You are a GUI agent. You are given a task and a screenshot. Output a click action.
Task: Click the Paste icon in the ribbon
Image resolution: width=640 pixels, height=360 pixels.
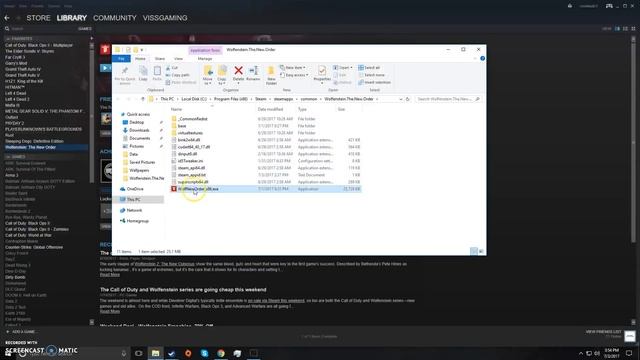click(157, 71)
